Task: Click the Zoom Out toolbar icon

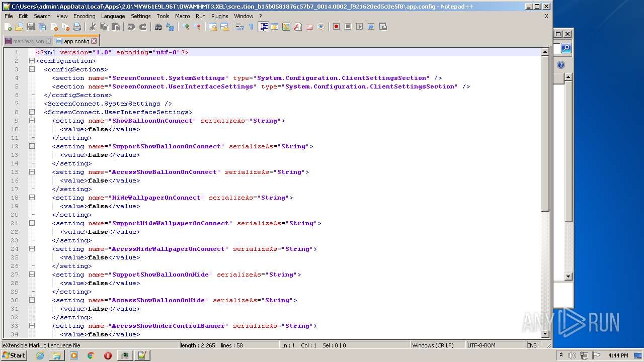Action: 197,27
